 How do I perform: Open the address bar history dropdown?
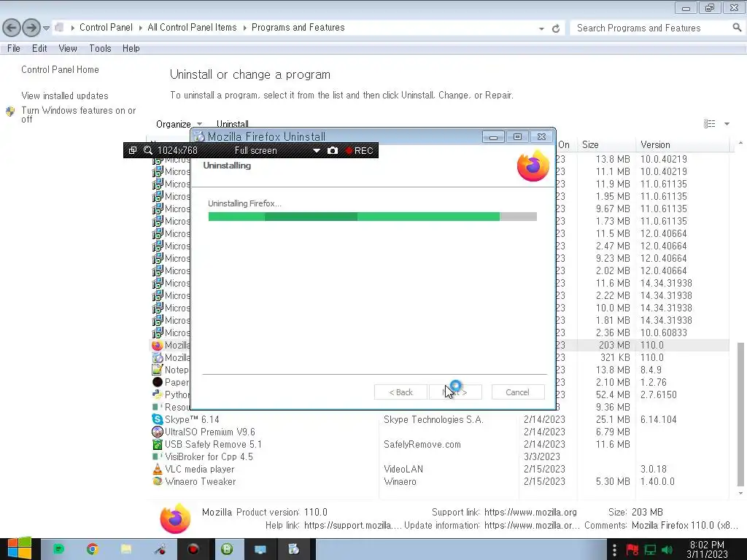[541, 28]
